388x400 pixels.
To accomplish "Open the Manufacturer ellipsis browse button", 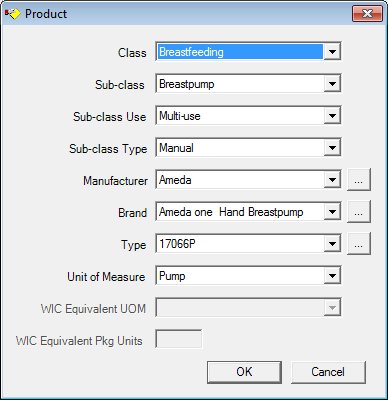I will pos(359,180).
